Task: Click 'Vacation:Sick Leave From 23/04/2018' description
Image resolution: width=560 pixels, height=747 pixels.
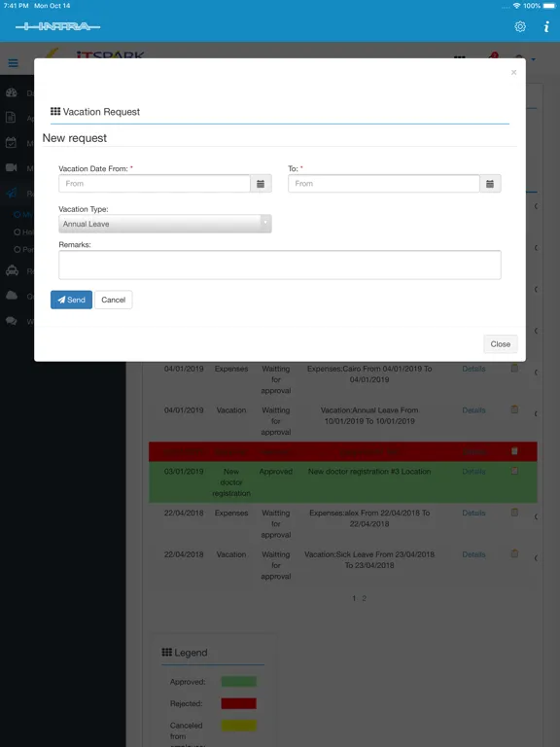Action: (x=369, y=560)
